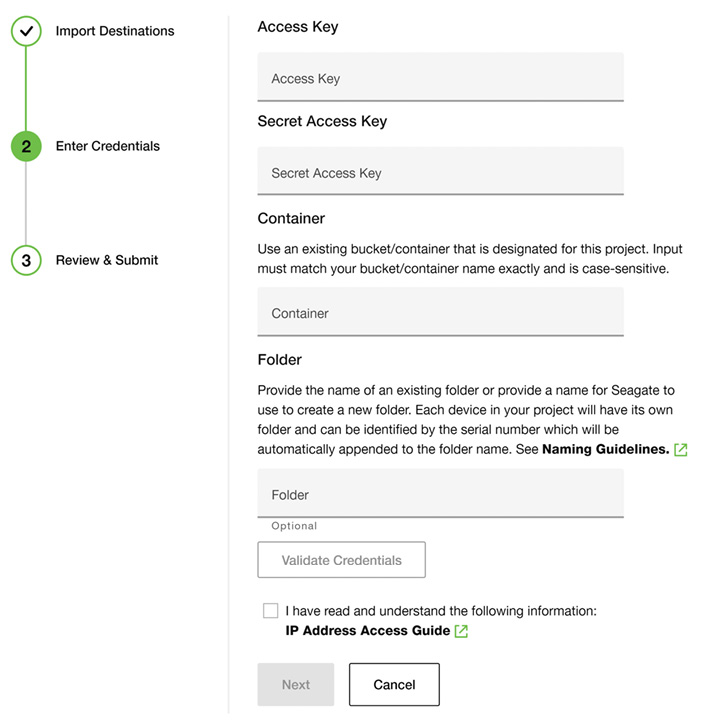Check the 'I have read and understand' checkbox

(271, 611)
